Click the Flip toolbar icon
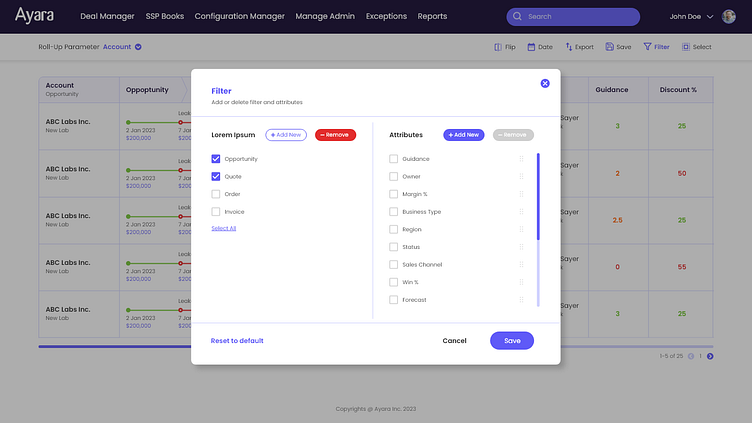Image resolution: width=752 pixels, height=423 pixels. (x=498, y=47)
